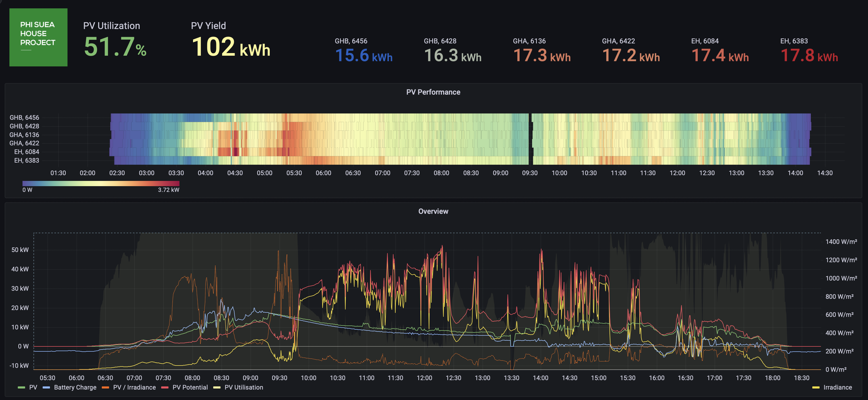
Task: Click the yellow PV Utilisation legend swatch
Action: coord(217,387)
